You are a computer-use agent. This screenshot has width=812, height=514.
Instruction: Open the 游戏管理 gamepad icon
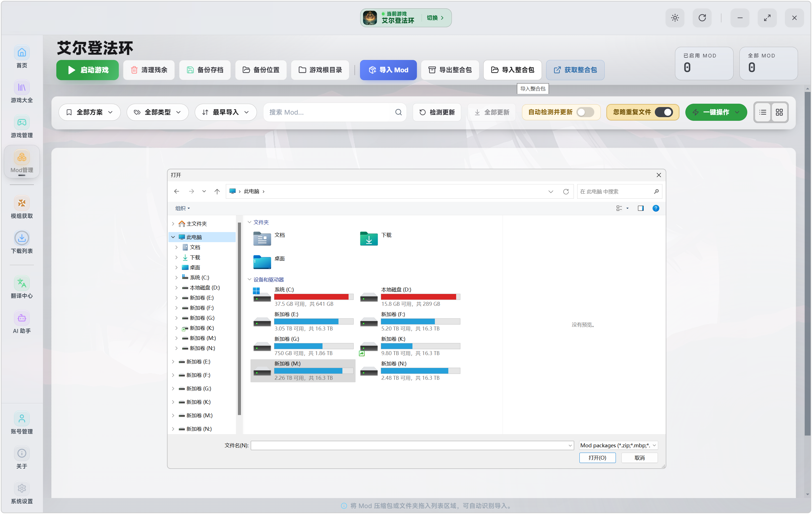coord(22,122)
